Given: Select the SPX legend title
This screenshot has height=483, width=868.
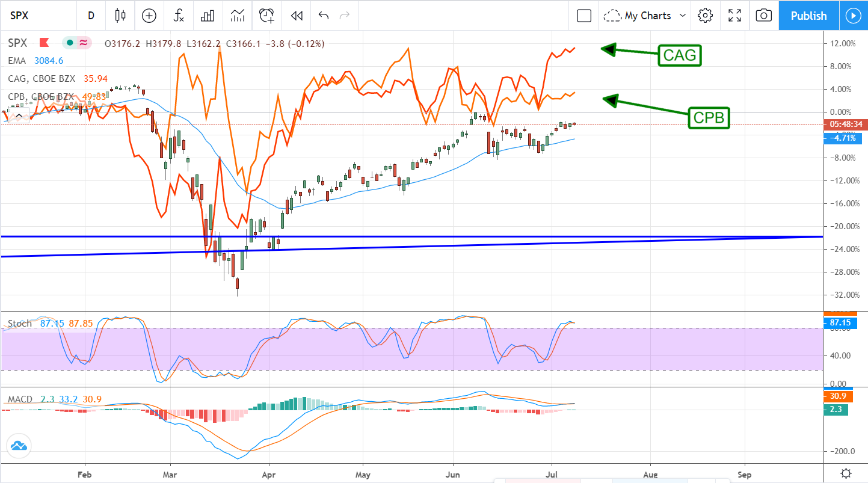Looking at the screenshot, I should pos(16,43).
